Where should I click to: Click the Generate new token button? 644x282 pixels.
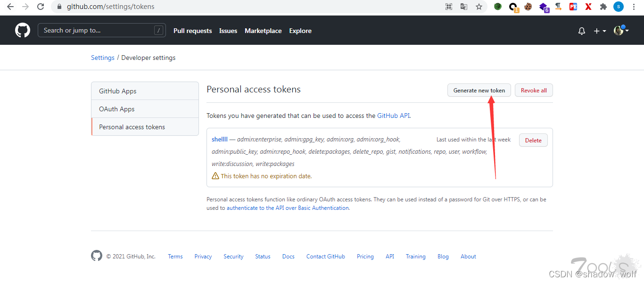[479, 90]
